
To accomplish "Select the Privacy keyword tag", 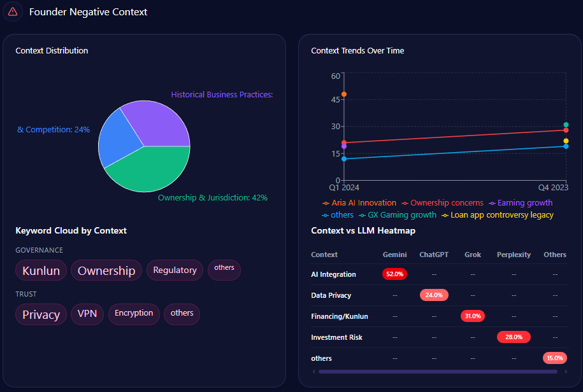I will [41, 314].
